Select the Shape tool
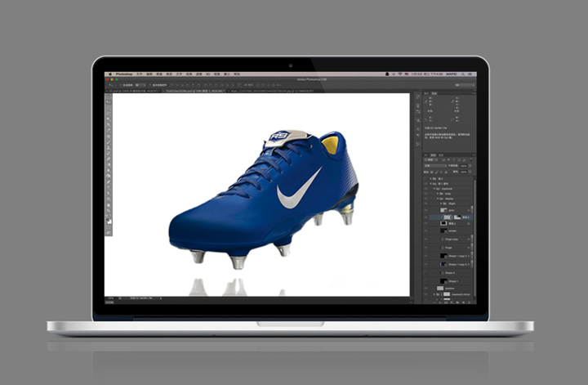Screen dimensions: 588x385 [x=109, y=199]
